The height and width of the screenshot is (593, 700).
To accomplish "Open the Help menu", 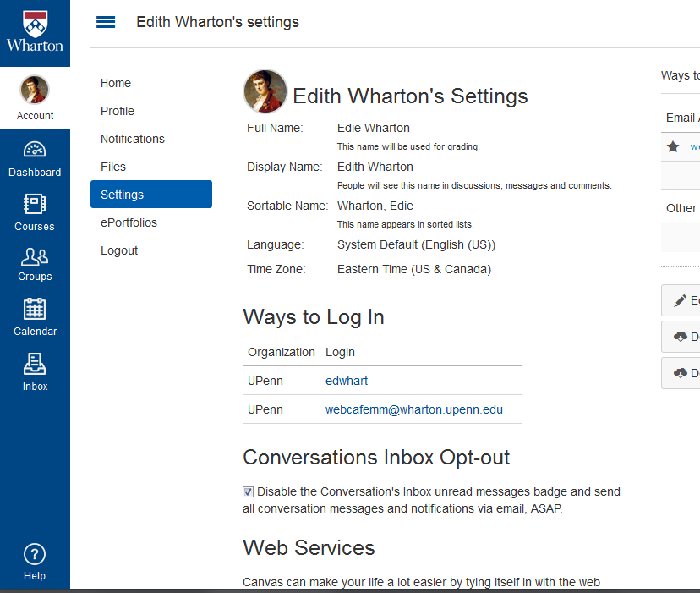I will point(35,563).
